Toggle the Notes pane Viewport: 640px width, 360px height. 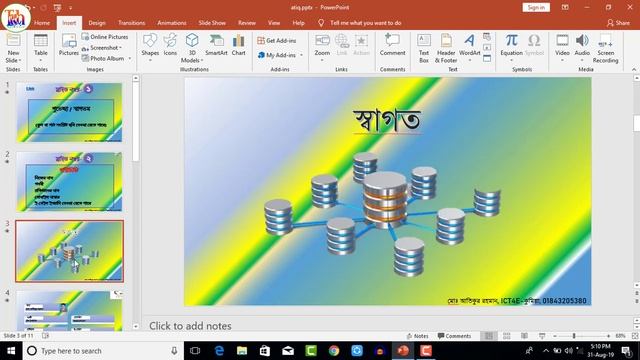coord(418,336)
